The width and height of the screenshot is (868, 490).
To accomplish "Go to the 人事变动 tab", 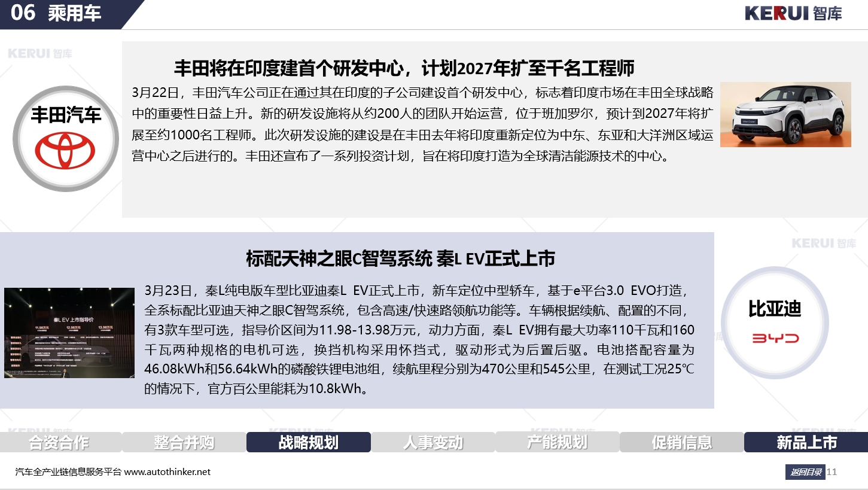I will point(433,442).
